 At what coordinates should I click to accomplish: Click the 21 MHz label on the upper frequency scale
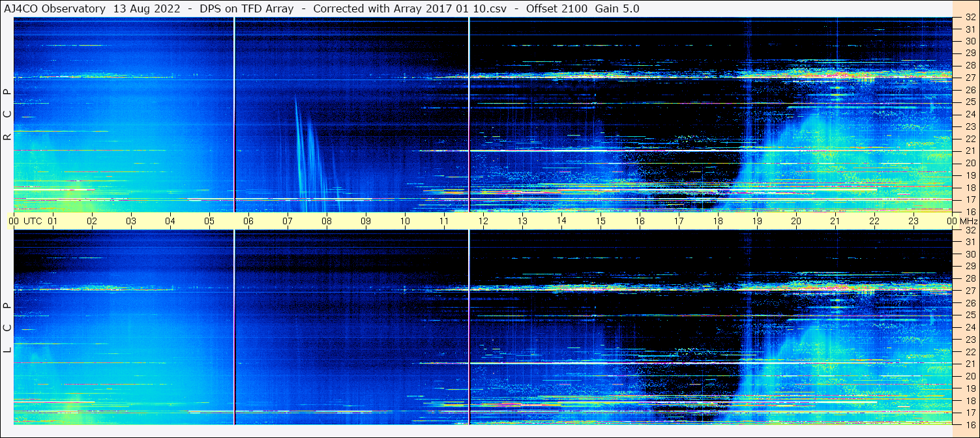click(970, 151)
